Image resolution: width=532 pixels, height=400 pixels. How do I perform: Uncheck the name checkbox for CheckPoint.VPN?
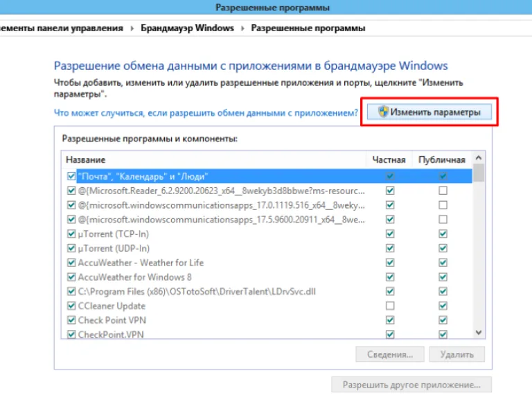coord(71,334)
